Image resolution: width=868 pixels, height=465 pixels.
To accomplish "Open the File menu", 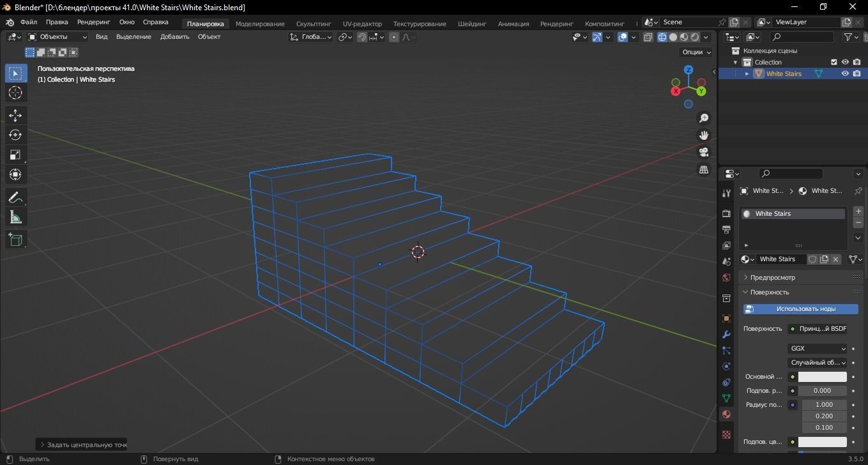I will point(29,22).
